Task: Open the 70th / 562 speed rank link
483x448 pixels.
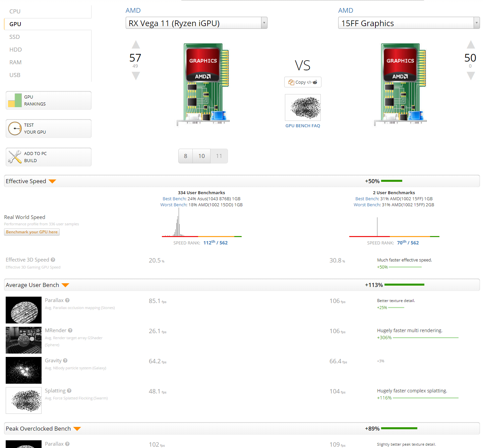Action: coord(408,242)
